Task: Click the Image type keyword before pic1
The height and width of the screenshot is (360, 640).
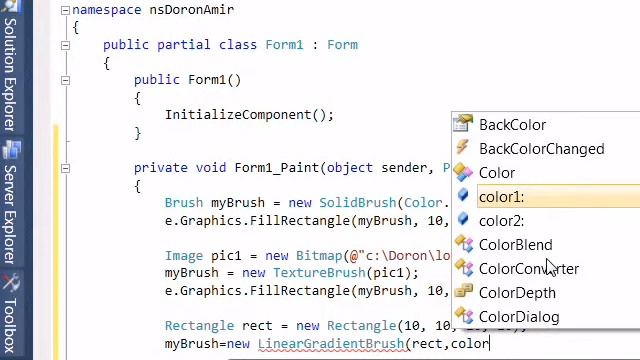Action: 184,256
